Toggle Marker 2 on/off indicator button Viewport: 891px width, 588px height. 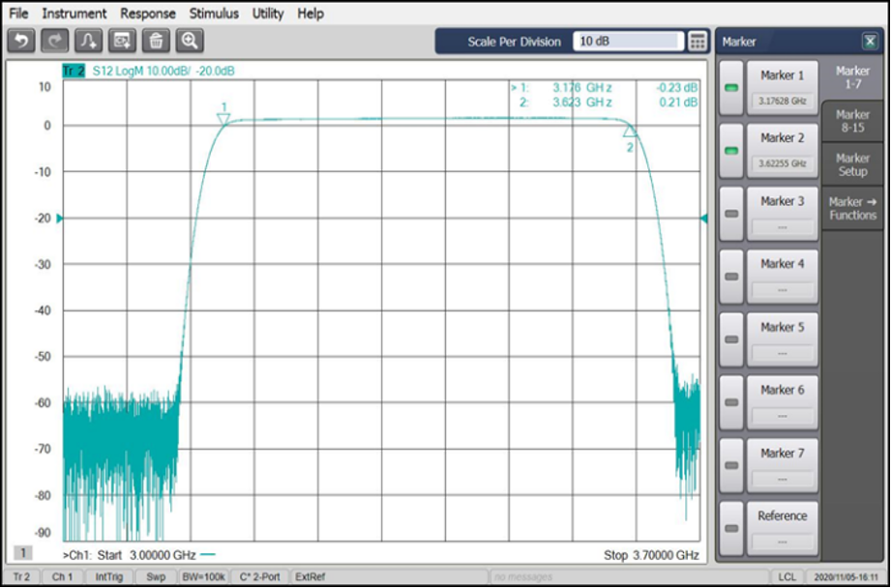[730, 151]
